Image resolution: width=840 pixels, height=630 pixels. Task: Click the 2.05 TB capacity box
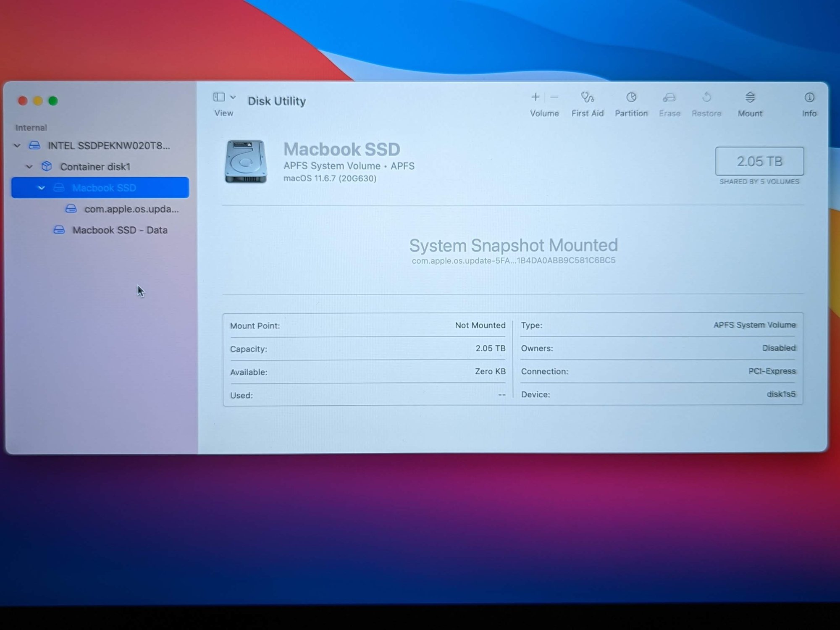coord(759,161)
